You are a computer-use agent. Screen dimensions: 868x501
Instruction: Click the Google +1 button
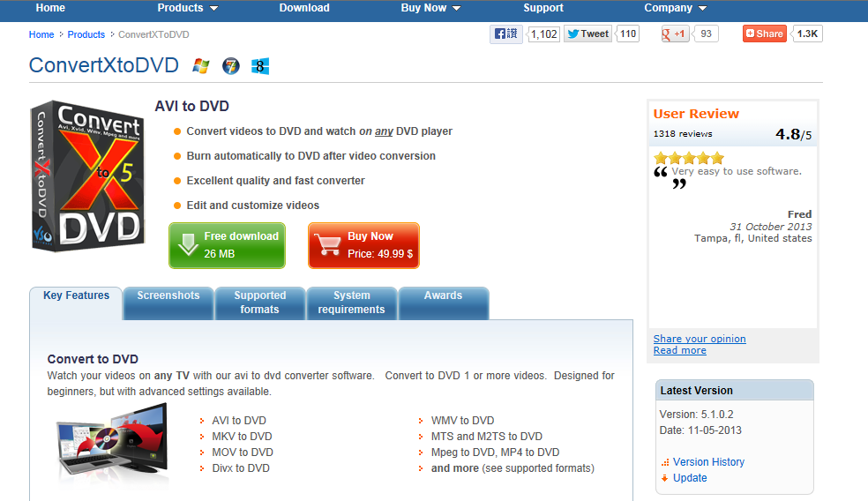click(x=674, y=34)
